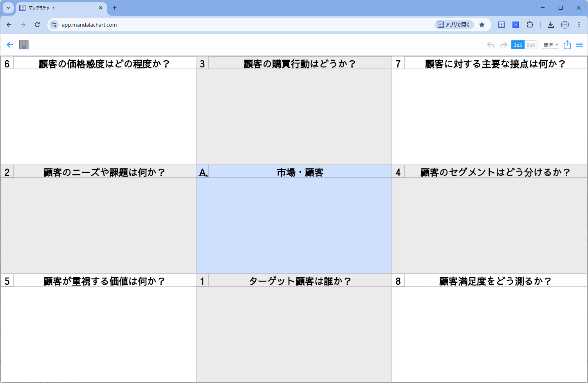Expand the 標準 display dropdown
The height and width of the screenshot is (383, 588).
pos(550,45)
